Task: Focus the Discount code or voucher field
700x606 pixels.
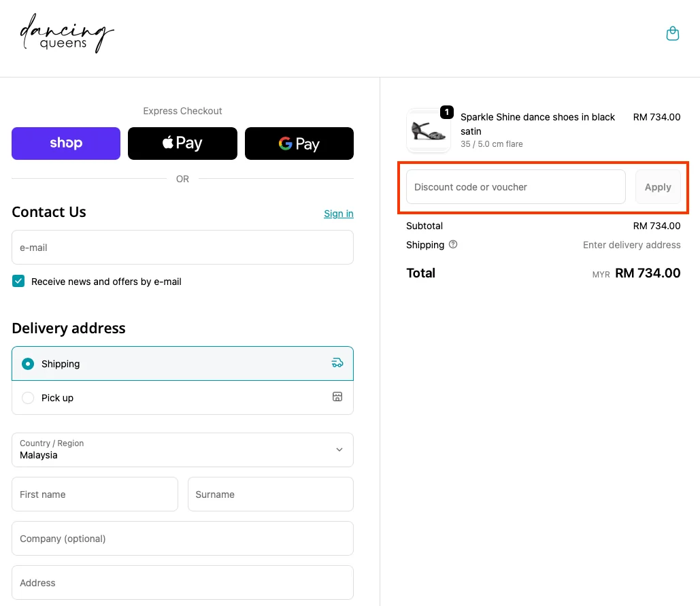Action: click(x=515, y=187)
